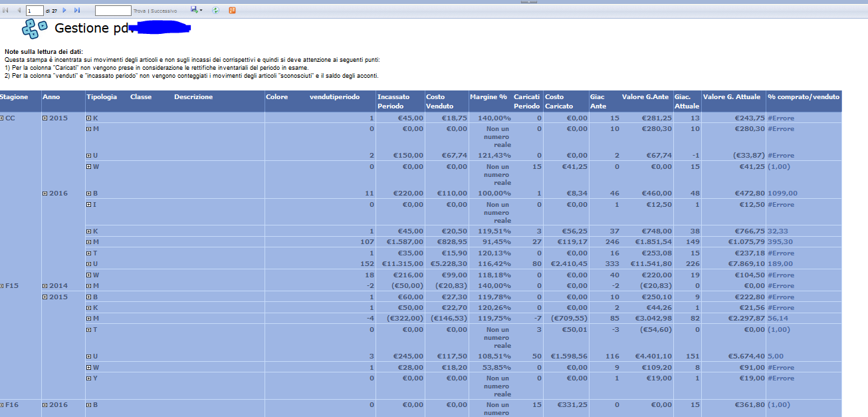This screenshot has height=417, width=868.
Task: Expand typology B under F16 2016
Action: point(88,404)
